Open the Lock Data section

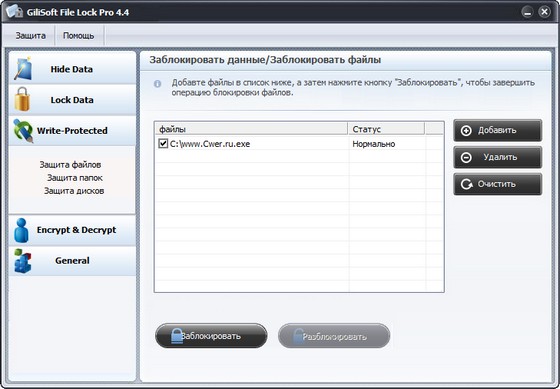click(x=72, y=100)
